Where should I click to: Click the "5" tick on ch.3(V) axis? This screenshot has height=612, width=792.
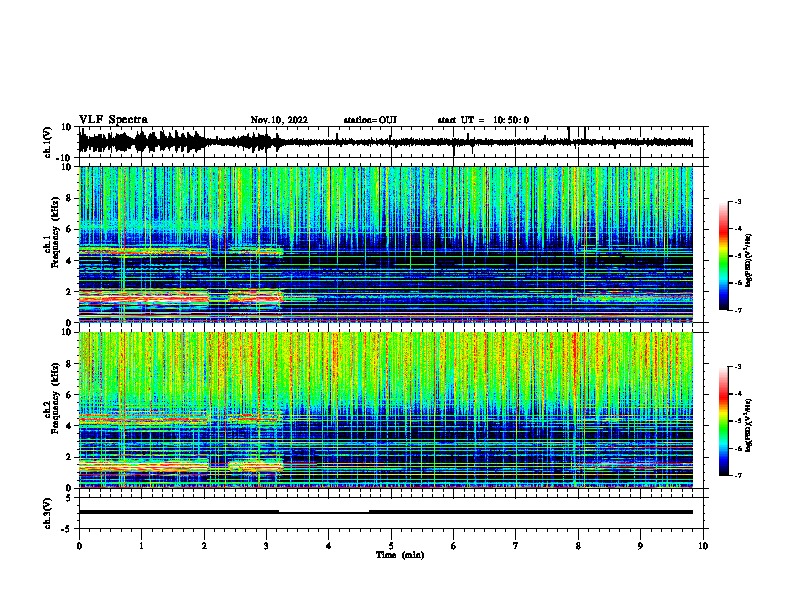pyautogui.click(x=70, y=498)
